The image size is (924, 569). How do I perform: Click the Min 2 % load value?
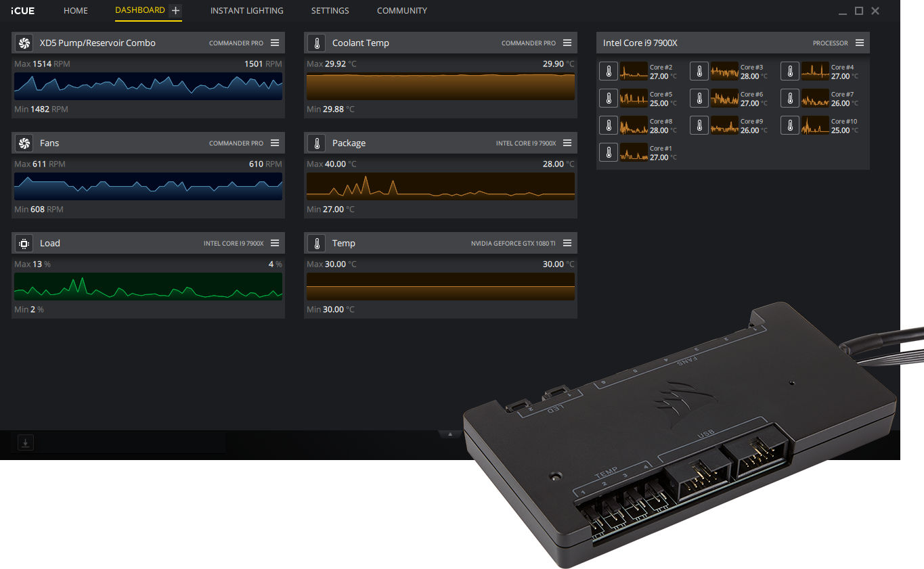click(29, 309)
